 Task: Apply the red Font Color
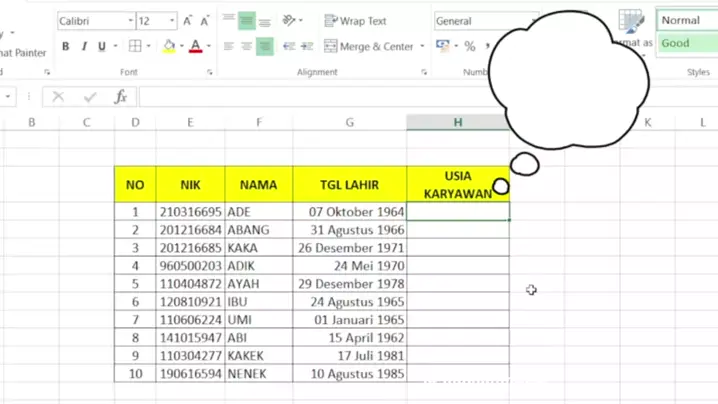195,47
